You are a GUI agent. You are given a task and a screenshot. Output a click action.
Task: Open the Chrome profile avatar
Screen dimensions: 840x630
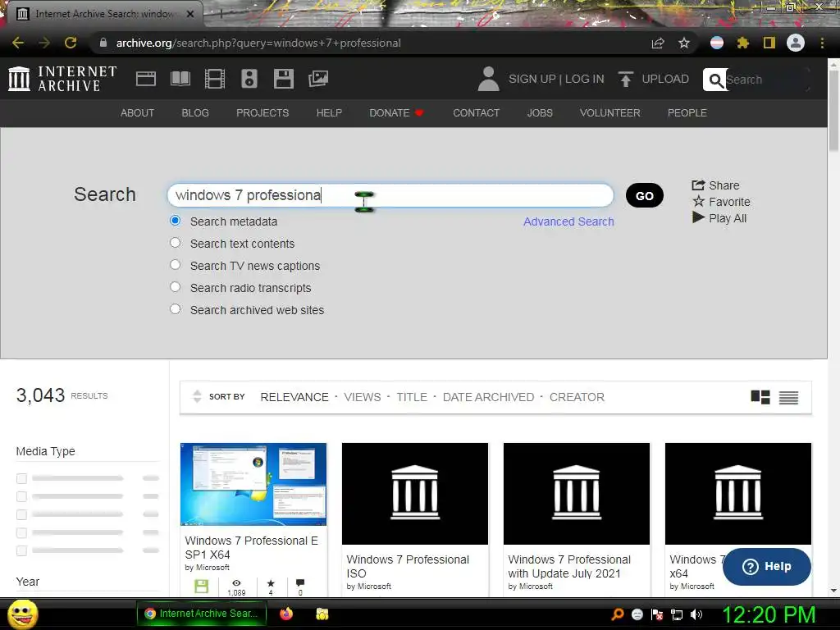[x=796, y=43]
